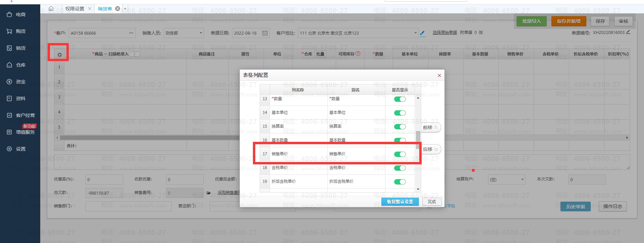The width and height of the screenshot is (644, 243).
Task: Open the 客户地址 dropdown list
Action: [415, 33]
